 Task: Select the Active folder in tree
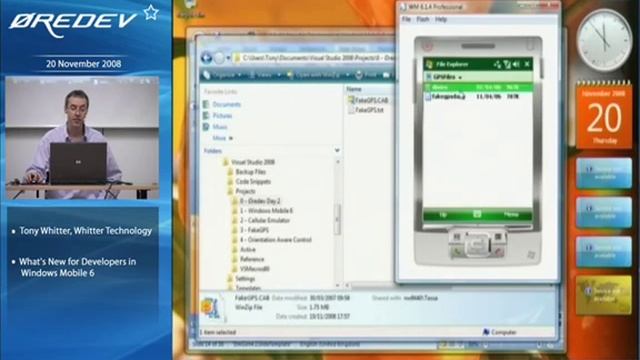(x=243, y=249)
